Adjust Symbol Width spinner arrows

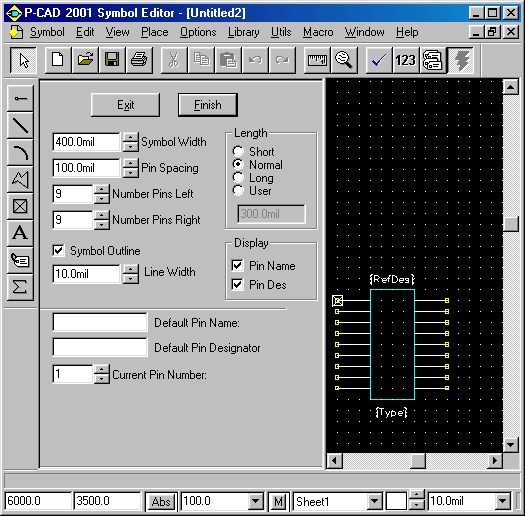131,142
